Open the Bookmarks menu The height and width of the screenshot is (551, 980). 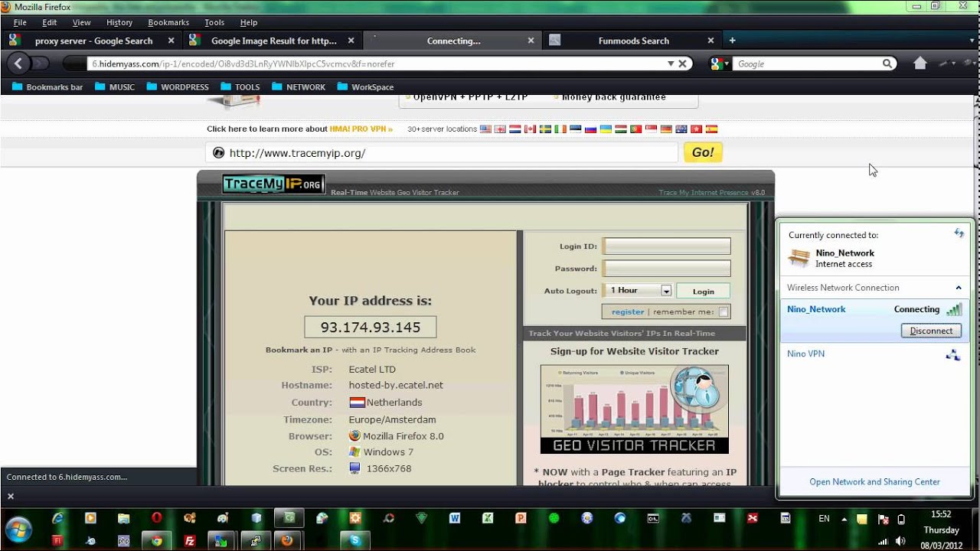point(168,22)
